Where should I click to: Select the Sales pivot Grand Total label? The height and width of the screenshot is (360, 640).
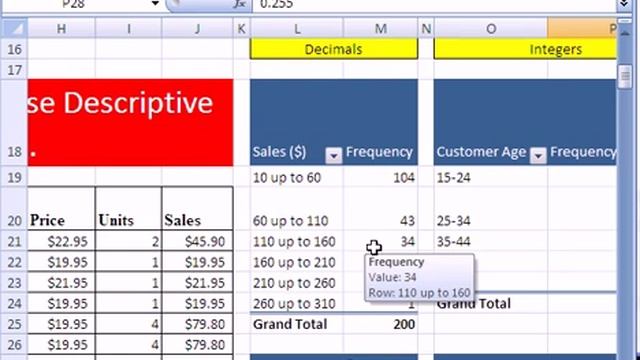(297, 324)
